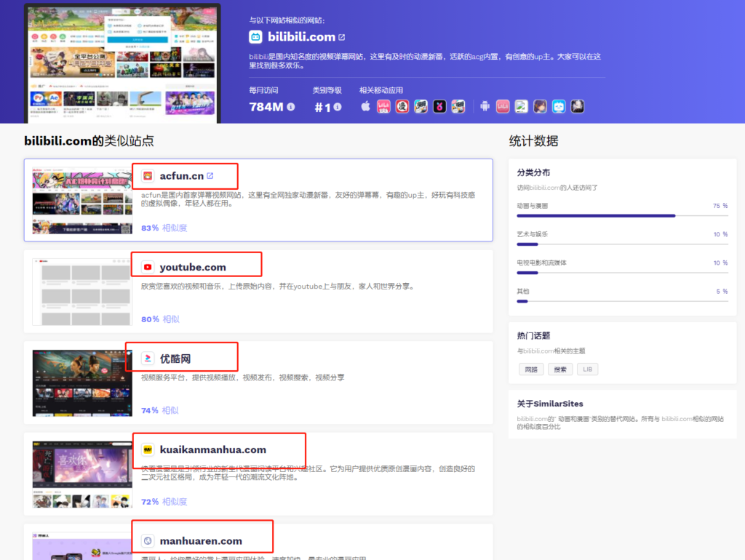Open the manhuaren.com site link

tap(201, 540)
